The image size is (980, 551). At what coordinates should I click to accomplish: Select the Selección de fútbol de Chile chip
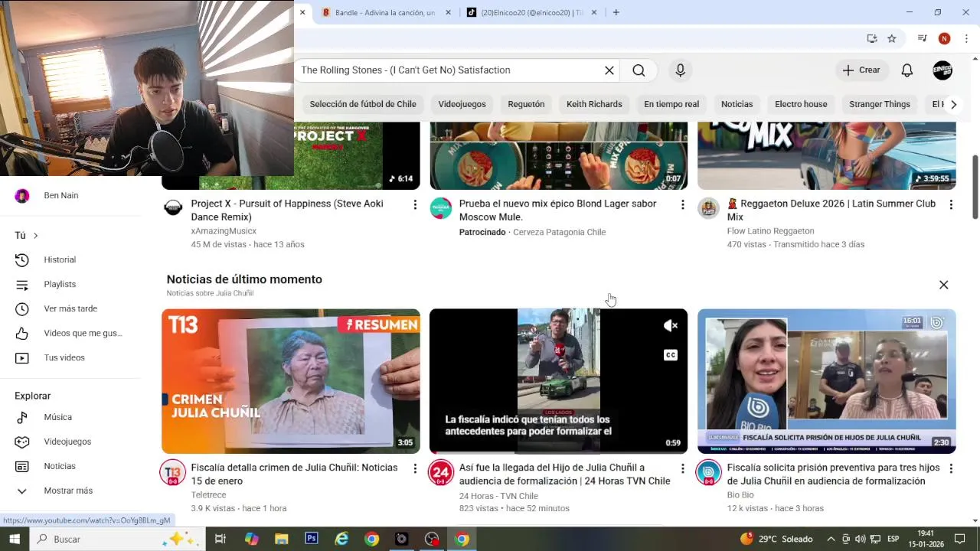click(x=363, y=104)
